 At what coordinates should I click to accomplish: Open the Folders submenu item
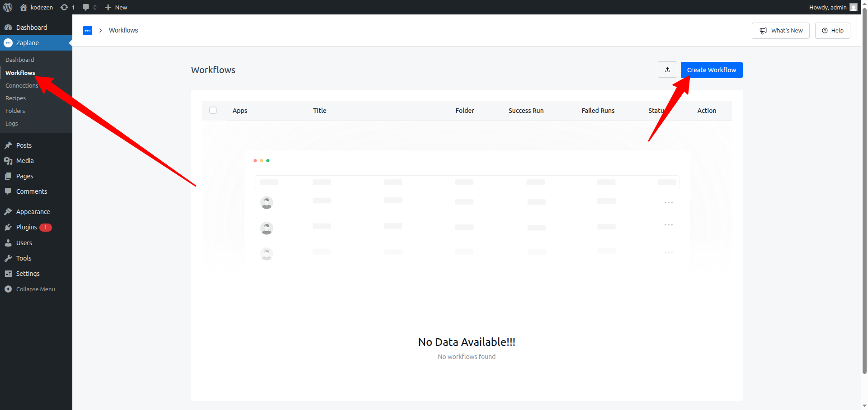coord(15,111)
